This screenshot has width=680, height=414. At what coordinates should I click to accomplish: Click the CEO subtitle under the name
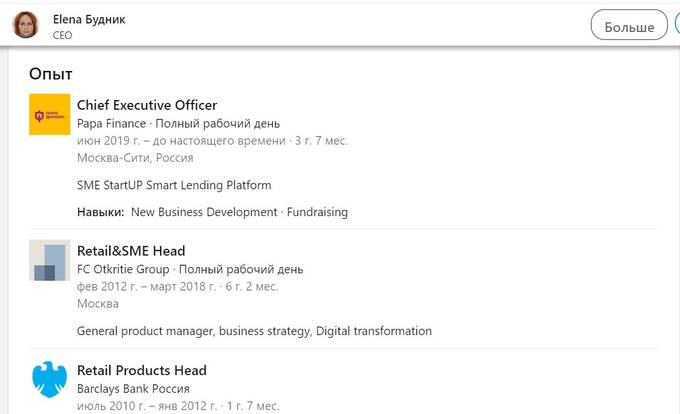(x=62, y=35)
